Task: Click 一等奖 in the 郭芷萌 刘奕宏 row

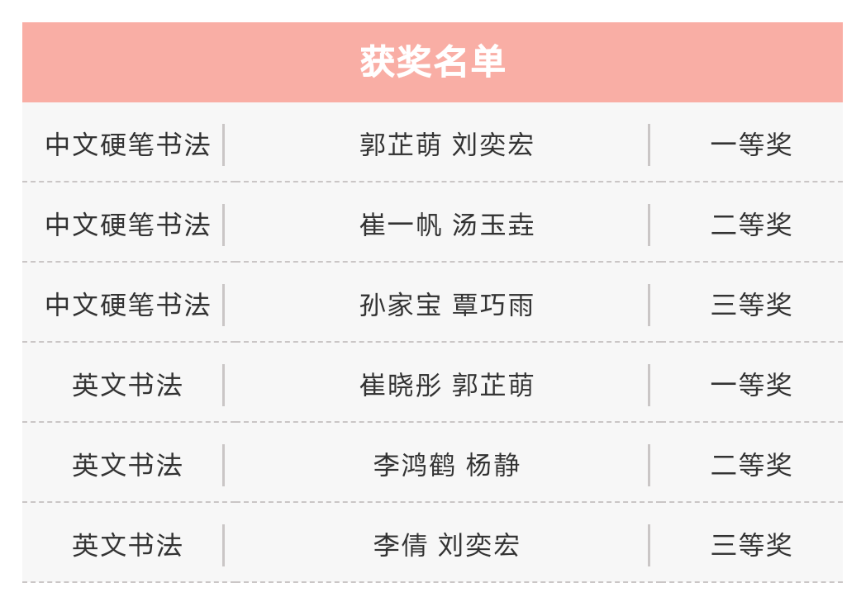Action: (x=751, y=145)
